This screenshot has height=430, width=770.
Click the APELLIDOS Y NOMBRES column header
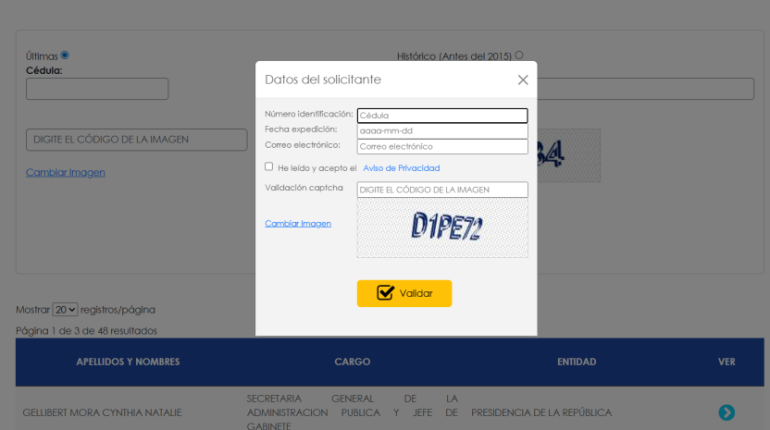[x=128, y=362]
